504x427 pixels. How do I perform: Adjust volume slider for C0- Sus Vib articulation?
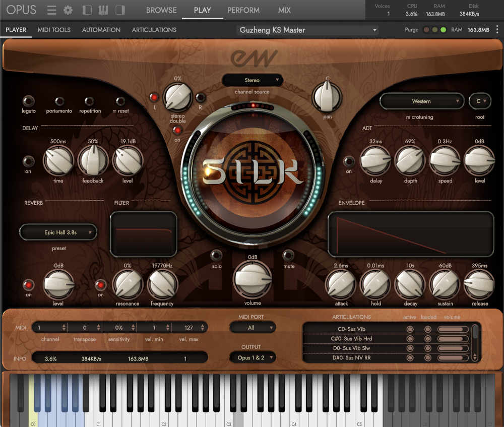(x=452, y=329)
